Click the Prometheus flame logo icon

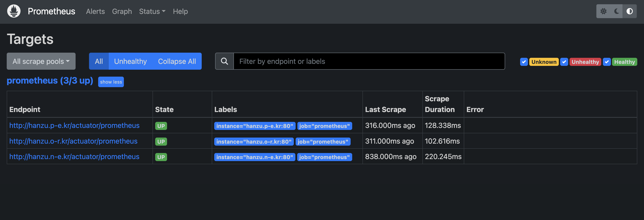(x=14, y=11)
